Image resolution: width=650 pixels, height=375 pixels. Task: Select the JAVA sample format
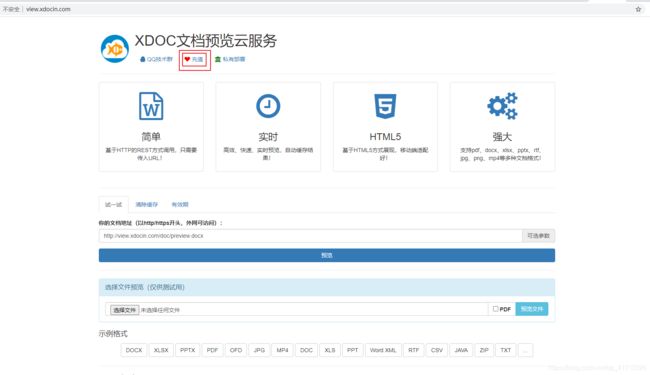click(x=461, y=350)
